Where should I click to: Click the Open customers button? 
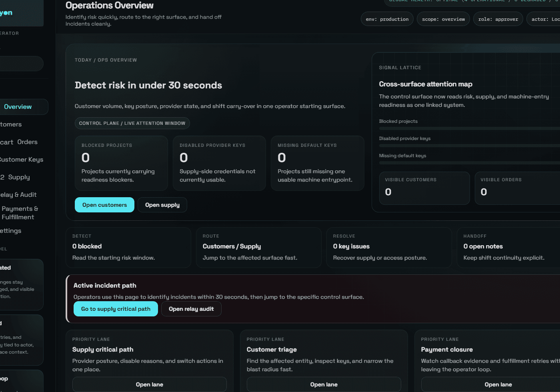coord(104,204)
